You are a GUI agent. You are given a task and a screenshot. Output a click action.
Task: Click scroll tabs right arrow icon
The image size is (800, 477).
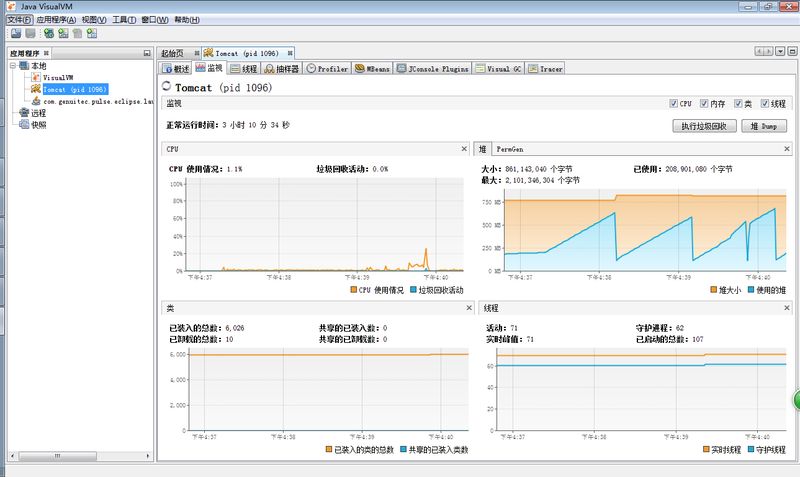click(x=768, y=51)
